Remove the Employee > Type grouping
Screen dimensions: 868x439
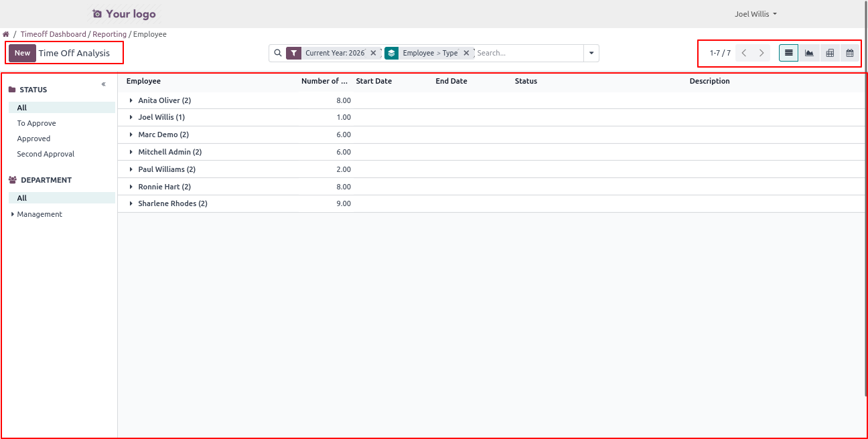point(466,53)
